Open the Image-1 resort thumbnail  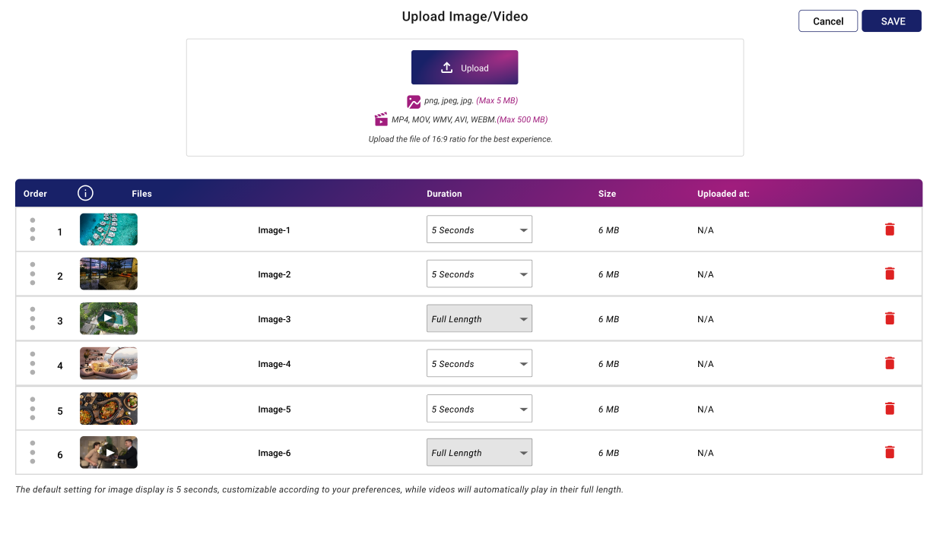[x=109, y=229]
